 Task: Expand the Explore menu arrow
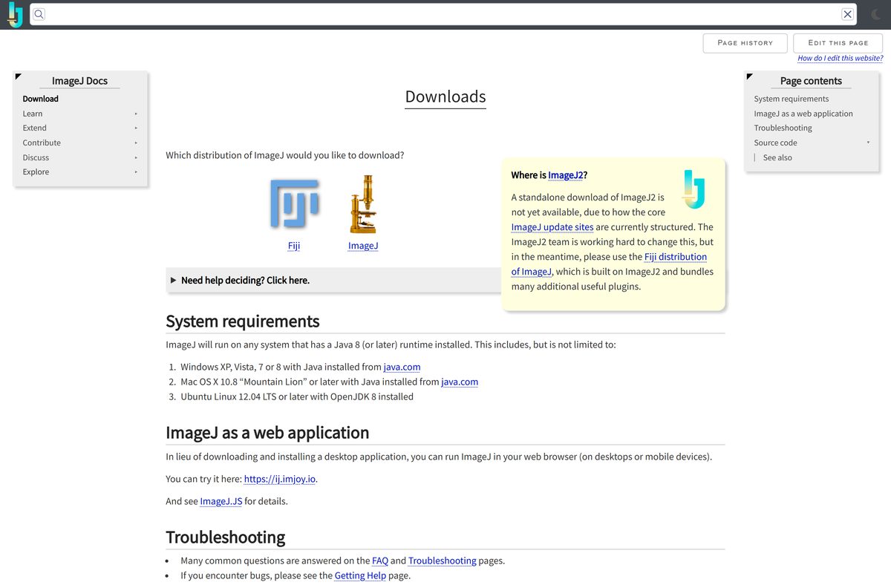coord(136,172)
